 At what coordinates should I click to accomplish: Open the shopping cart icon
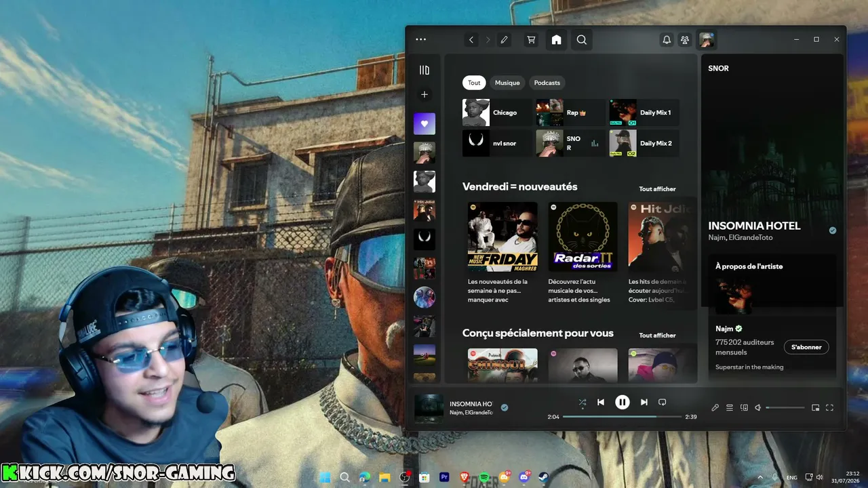click(532, 40)
